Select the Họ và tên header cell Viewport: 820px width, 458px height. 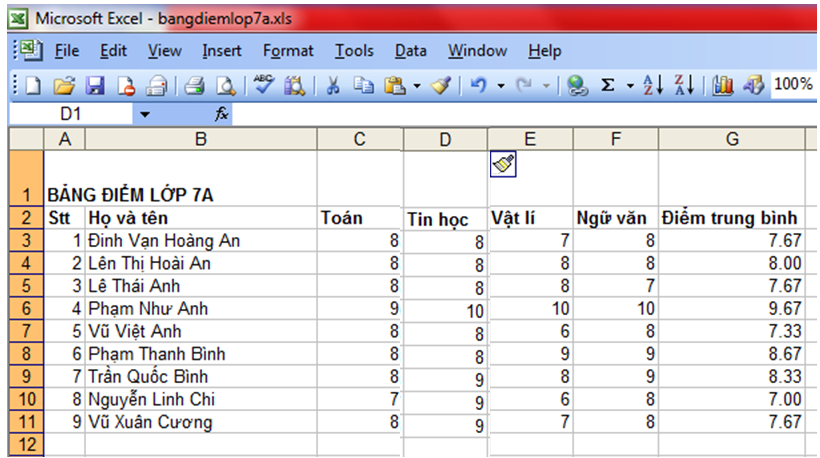[201, 217]
